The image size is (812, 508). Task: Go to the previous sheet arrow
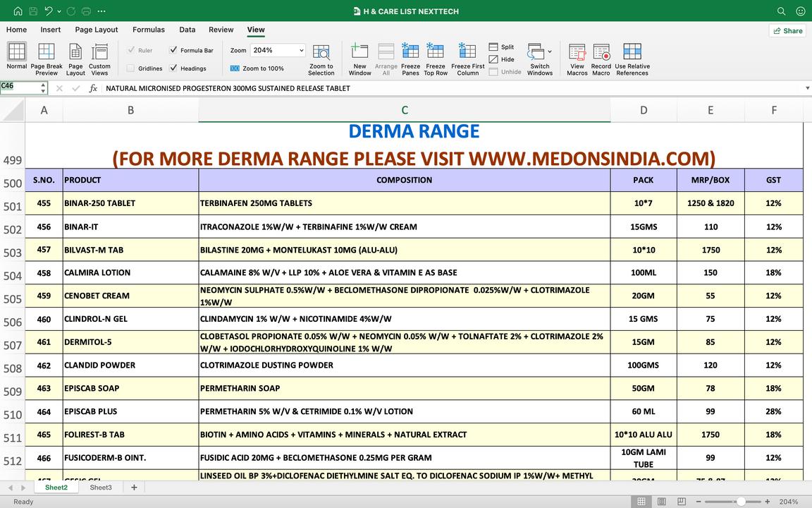[x=11, y=488]
